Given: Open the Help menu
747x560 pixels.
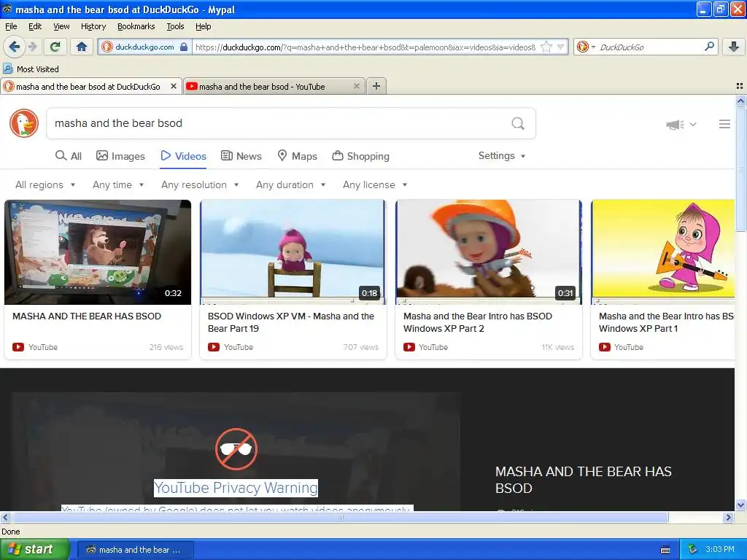Looking at the screenshot, I should pyautogui.click(x=204, y=26).
